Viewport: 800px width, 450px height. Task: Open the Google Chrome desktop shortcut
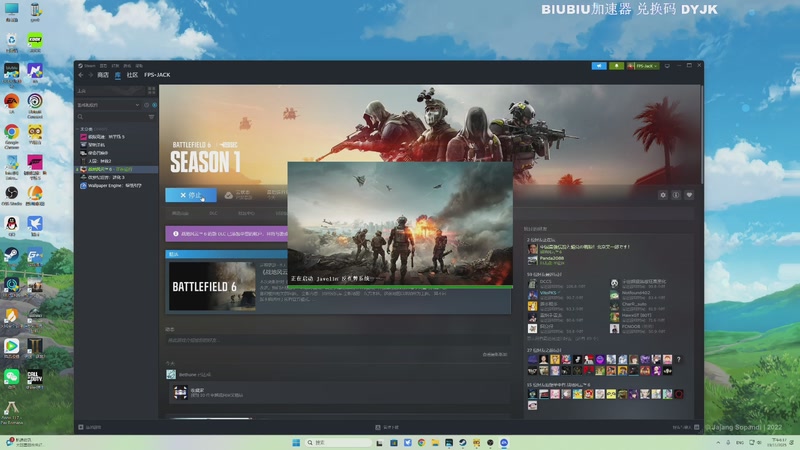tap(11, 136)
